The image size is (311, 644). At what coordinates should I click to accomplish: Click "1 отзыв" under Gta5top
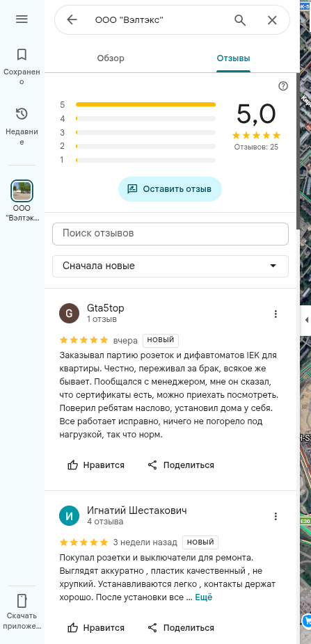click(x=102, y=319)
